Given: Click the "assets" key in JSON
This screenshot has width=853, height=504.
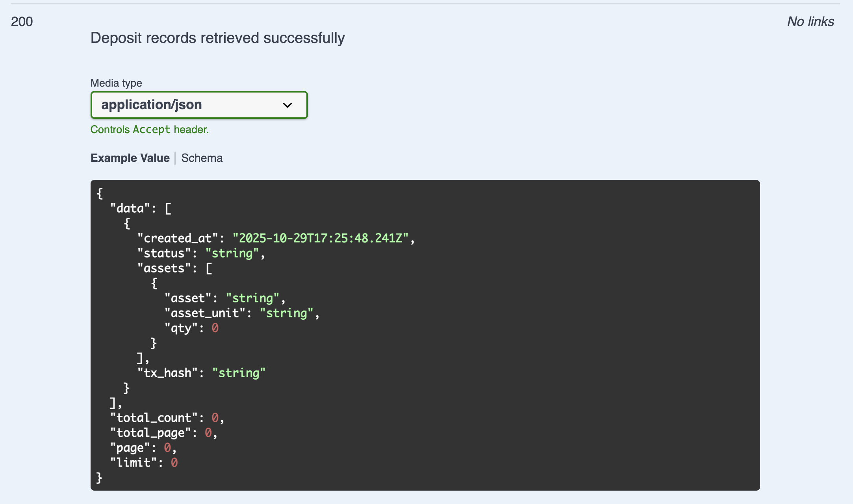Looking at the screenshot, I should [x=164, y=268].
